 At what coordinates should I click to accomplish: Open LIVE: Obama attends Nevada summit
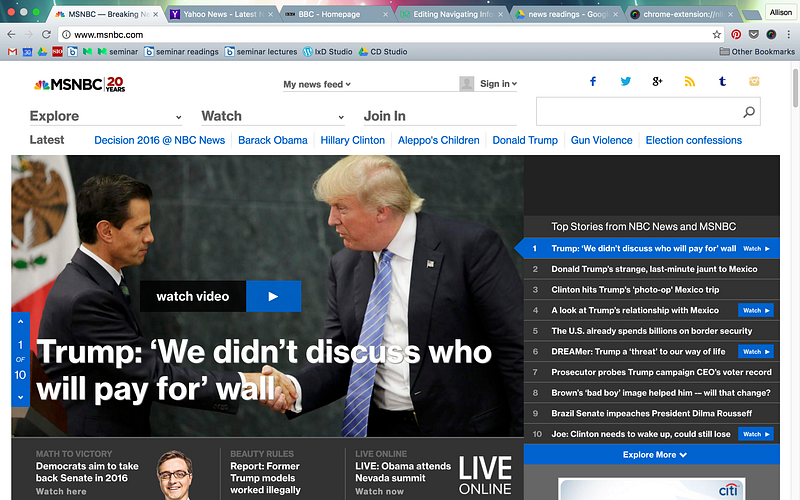(x=403, y=472)
